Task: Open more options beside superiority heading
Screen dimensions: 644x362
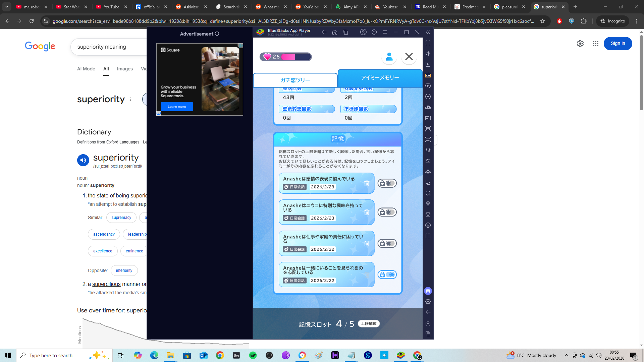Action: click(130, 99)
